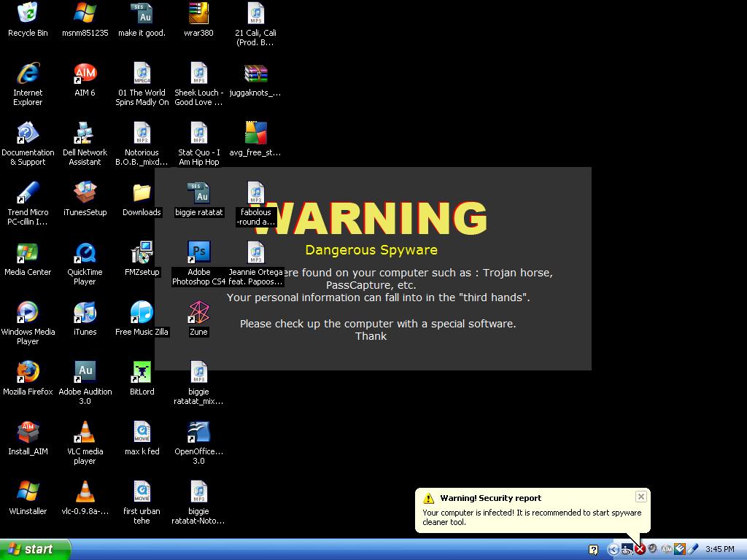The height and width of the screenshot is (560, 747).
Task: Open AIM 6
Action: click(x=85, y=73)
